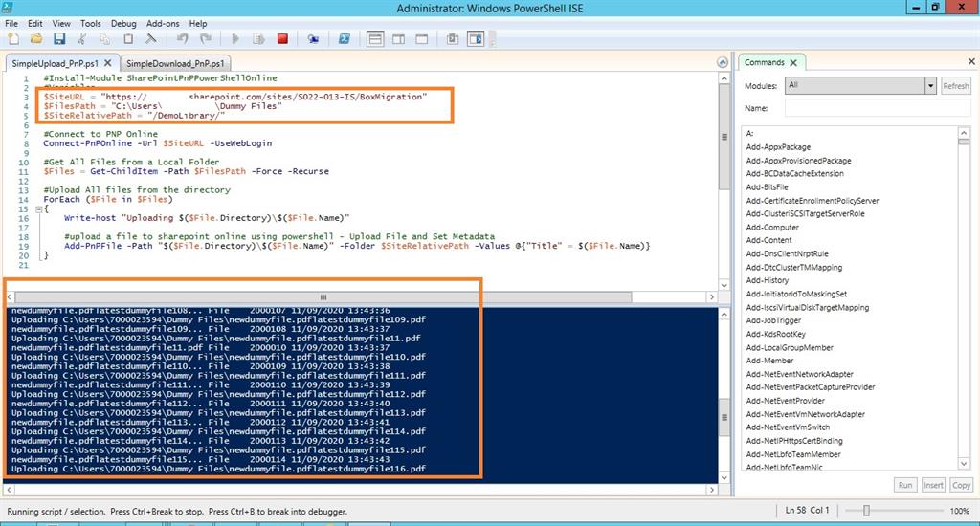Open the Help menu
Screen dimensions: 980x526
point(198,23)
